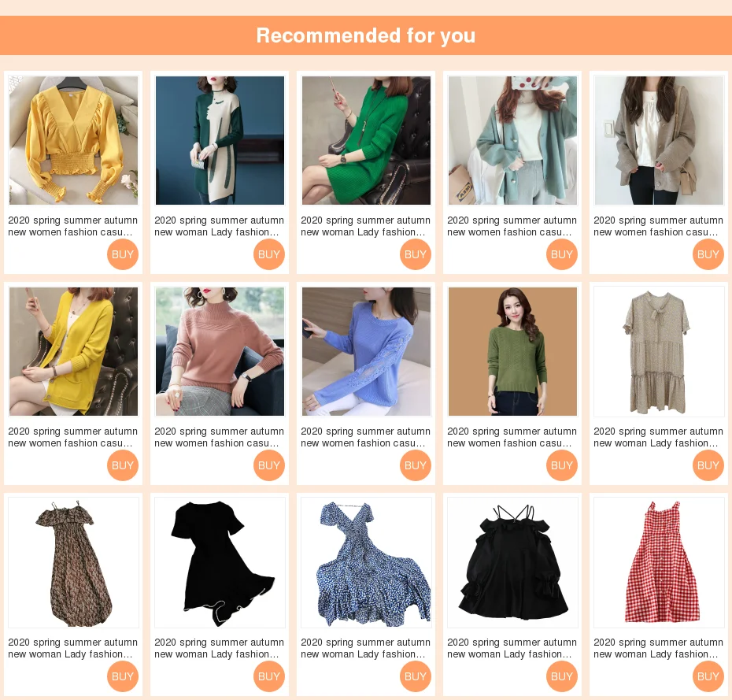Image resolution: width=732 pixels, height=700 pixels.
Task: Click BUY under the olive green sweater
Action: tap(562, 465)
